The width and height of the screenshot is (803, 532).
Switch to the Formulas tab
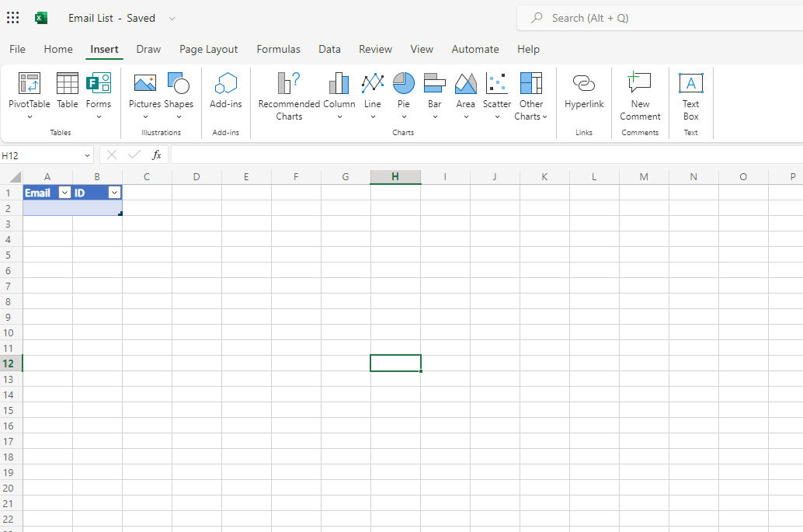[278, 49]
